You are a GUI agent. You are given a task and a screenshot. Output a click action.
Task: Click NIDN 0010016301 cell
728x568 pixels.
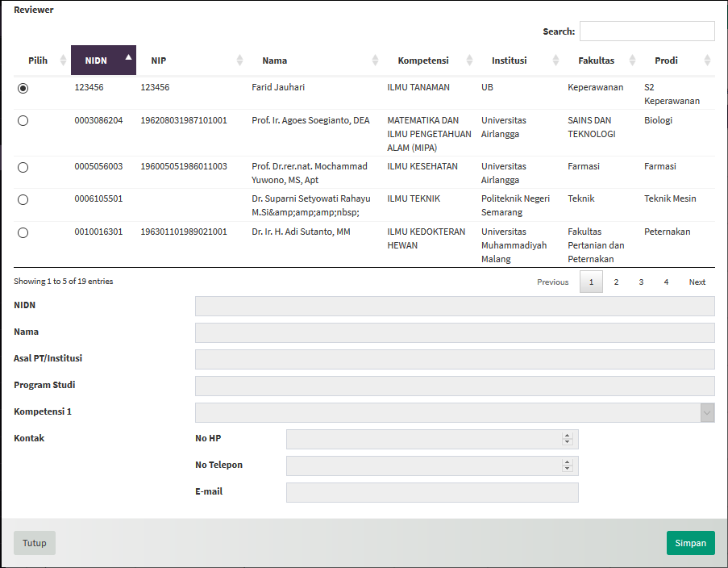98,232
